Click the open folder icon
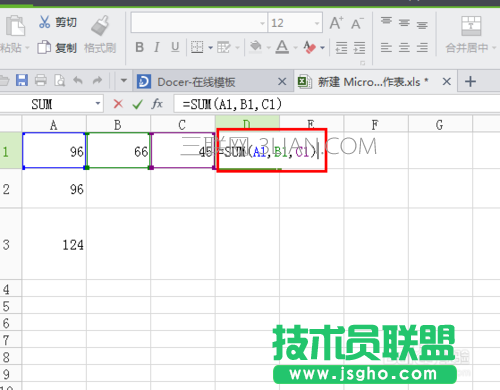The height and width of the screenshot is (390, 500). pyautogui.click(x=4, y=80)
